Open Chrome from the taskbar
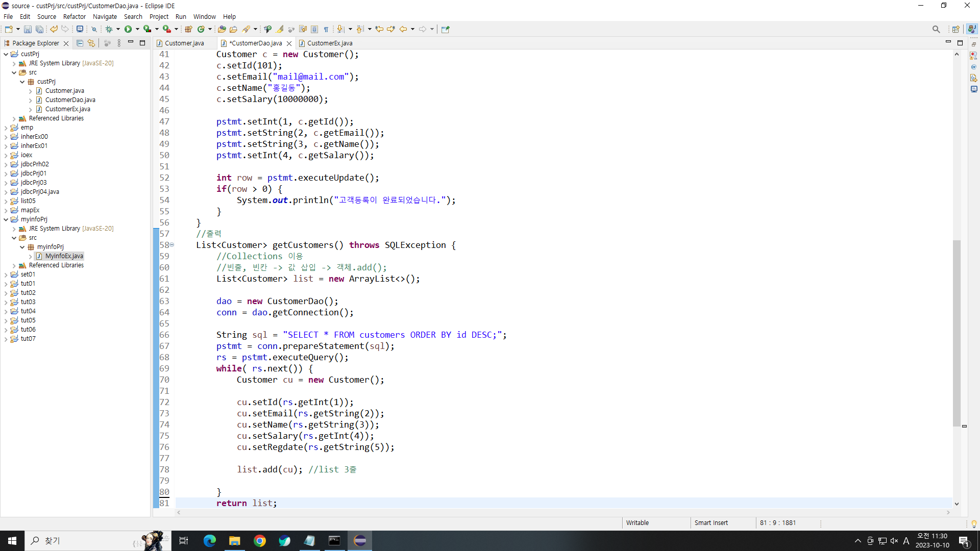 tap(260, 541)
